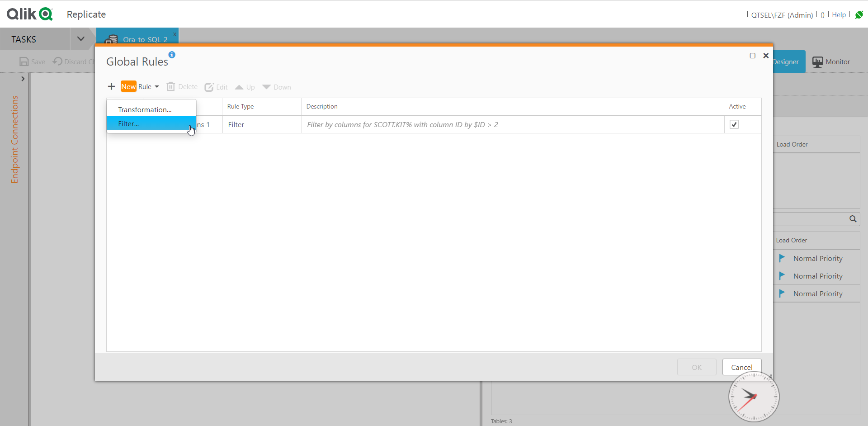
Task: Click the Cancel button
Action: 742,367
